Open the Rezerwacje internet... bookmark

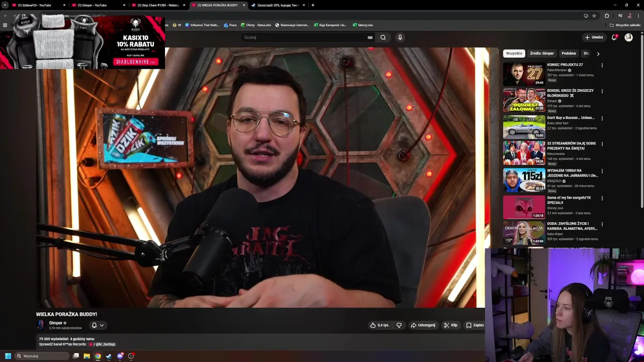(x=292, y=25)
